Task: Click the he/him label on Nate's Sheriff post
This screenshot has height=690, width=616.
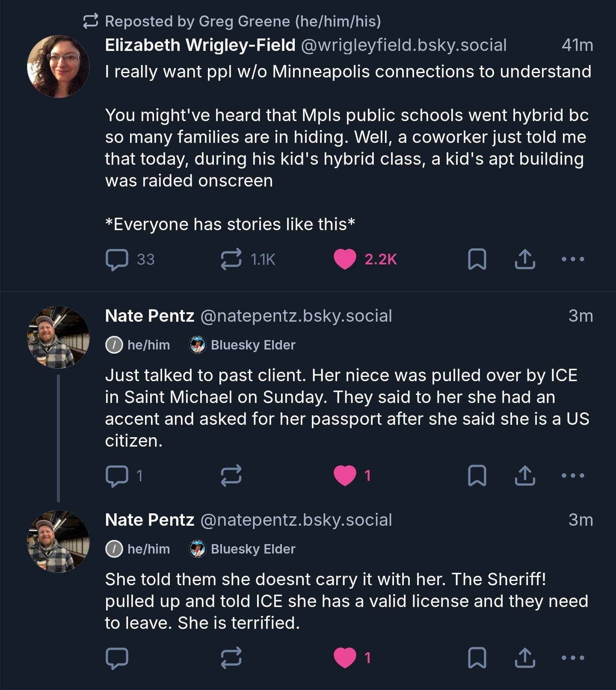Action: tap(138, 549)
